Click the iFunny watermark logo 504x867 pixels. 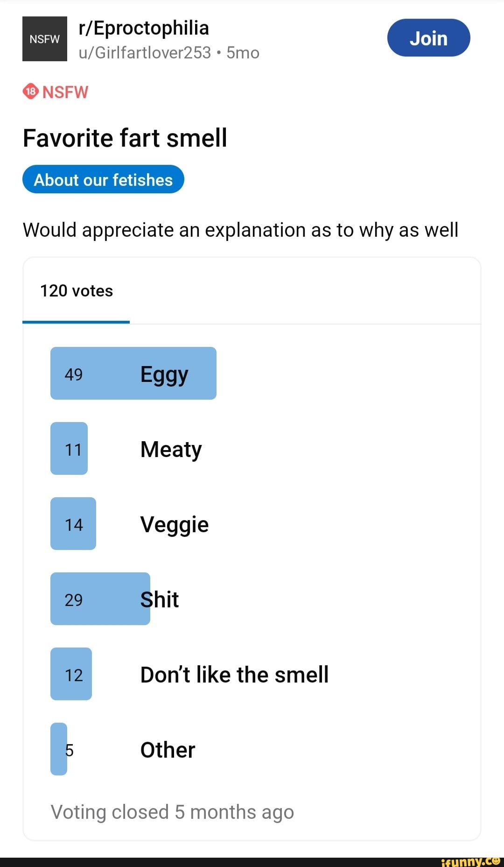(x=470, y=861)
